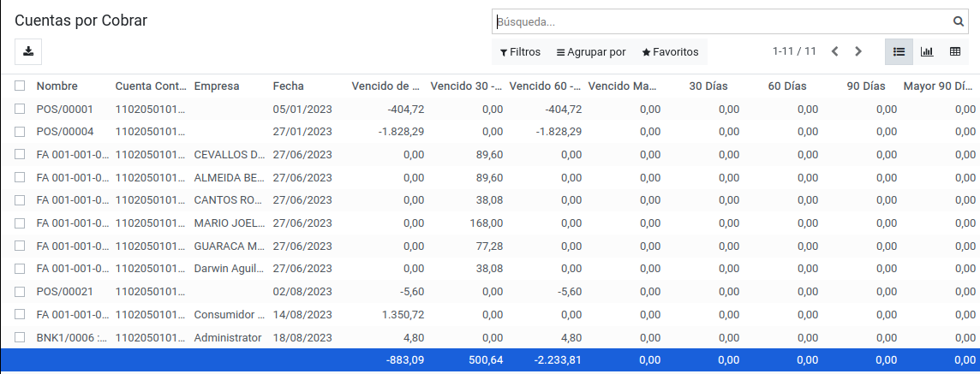Image resolution: width=980 pixels, height=374 pixels.
Task: Open the Filtros dropdown
Action: (x=520, y=52)
